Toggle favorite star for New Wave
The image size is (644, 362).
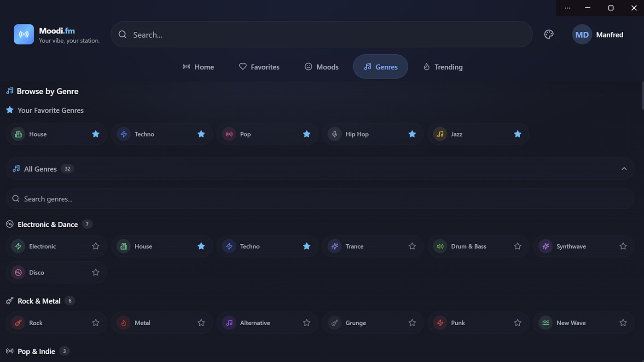[623, 323]
